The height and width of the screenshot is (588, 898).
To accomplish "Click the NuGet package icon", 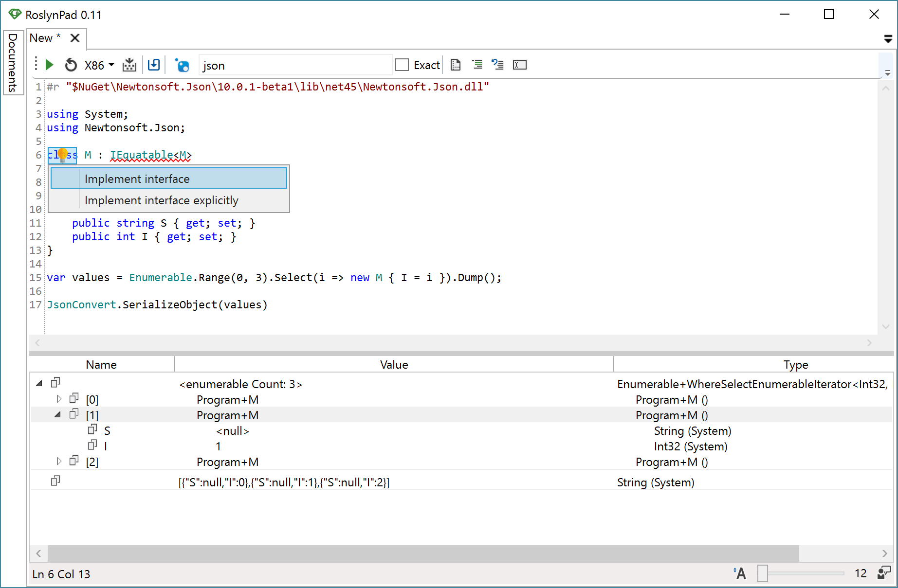I will tap(182, 65).
